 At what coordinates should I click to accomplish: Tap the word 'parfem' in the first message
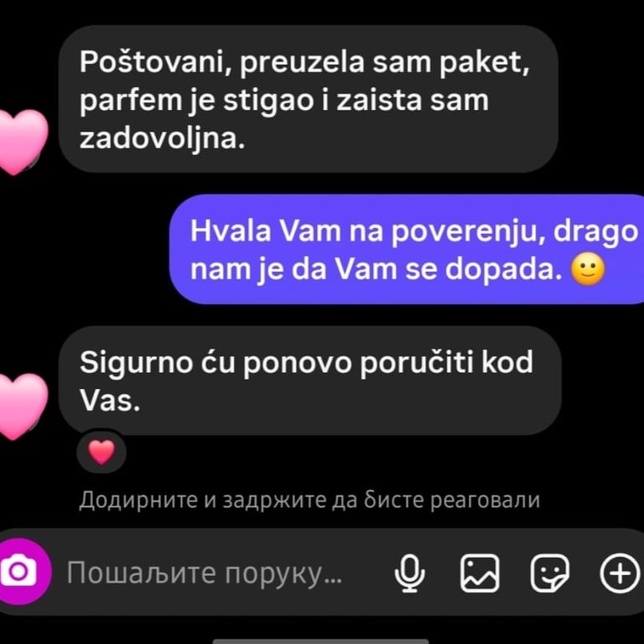pos(130,101)
